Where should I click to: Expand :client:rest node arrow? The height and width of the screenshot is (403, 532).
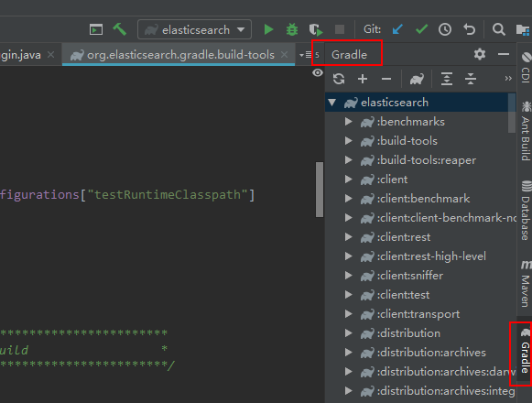tap(349, 237)
